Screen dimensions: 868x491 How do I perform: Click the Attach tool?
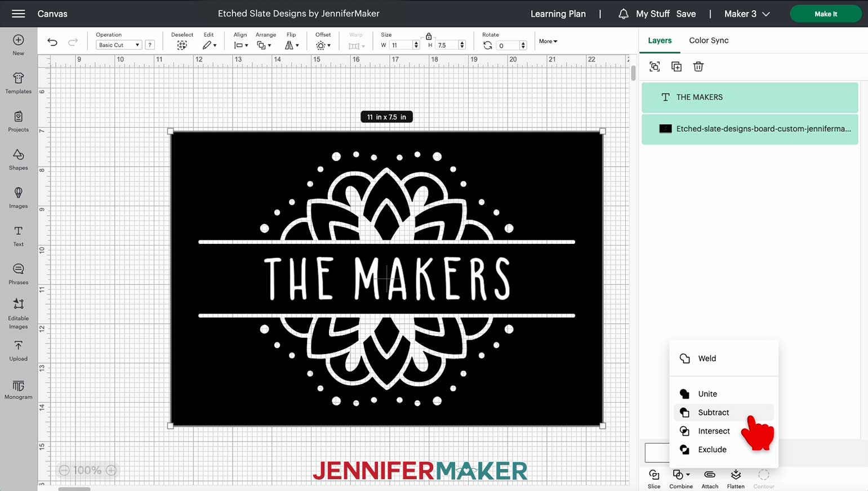coord(710,479)
